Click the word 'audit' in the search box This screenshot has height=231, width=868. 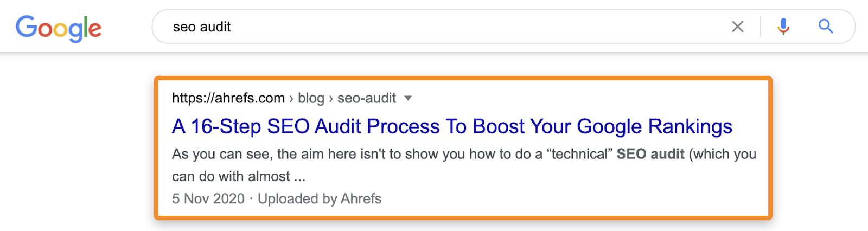coord(216,27)
